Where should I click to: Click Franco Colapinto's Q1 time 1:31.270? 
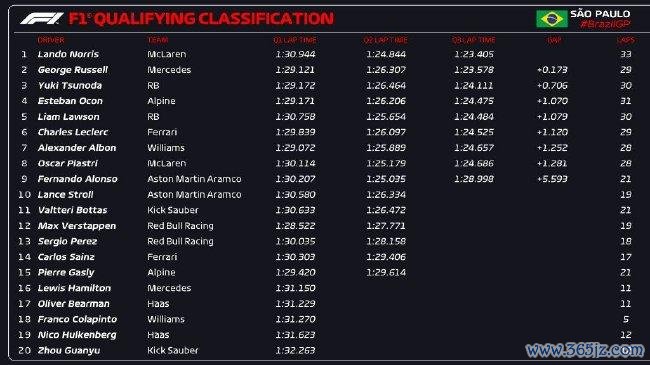pos(295,319)
